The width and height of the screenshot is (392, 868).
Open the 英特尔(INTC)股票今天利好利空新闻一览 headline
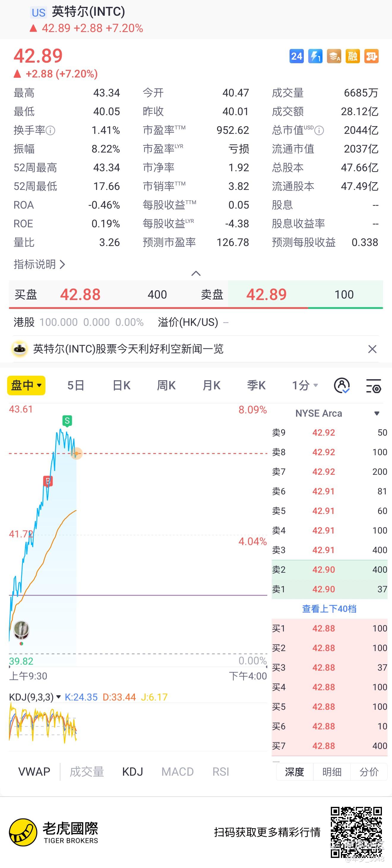point(128,349)
